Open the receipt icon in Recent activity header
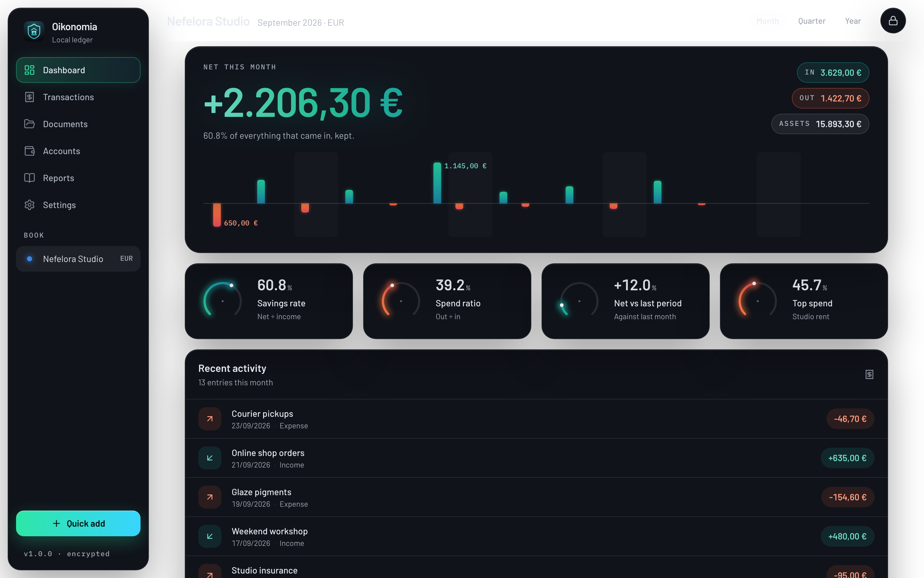 (869, 374)
